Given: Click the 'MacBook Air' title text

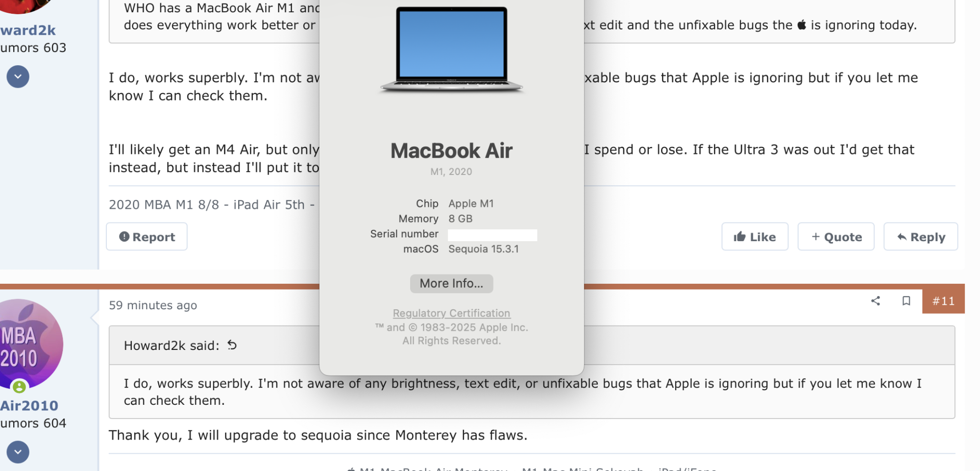Looking at the screenshot, I should (x=451, y=150).
